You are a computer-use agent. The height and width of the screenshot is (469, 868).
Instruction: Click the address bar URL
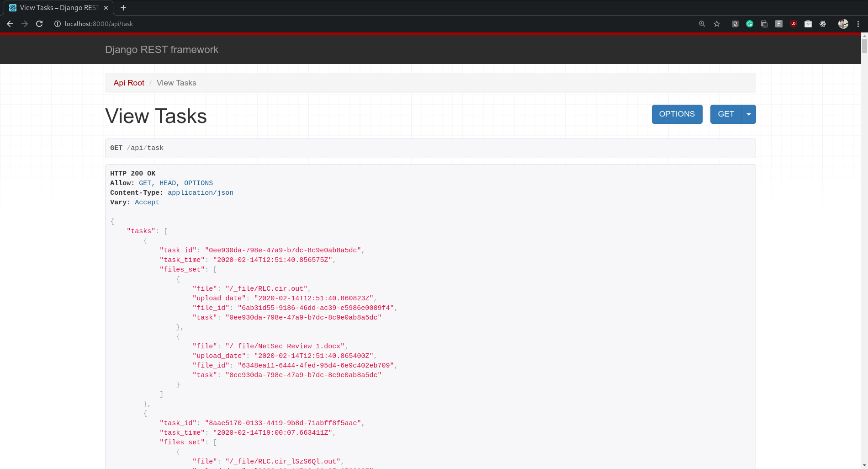pos(99,24)
